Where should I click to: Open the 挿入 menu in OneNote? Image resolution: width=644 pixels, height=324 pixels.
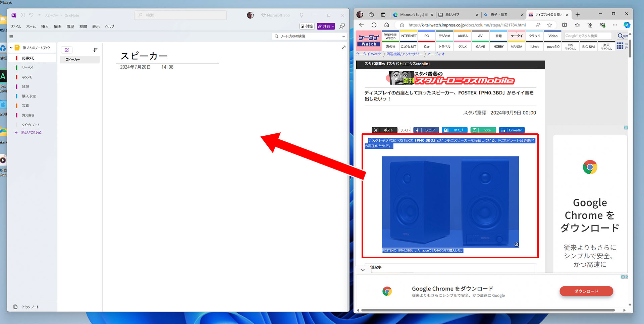[x=45, y=26]
